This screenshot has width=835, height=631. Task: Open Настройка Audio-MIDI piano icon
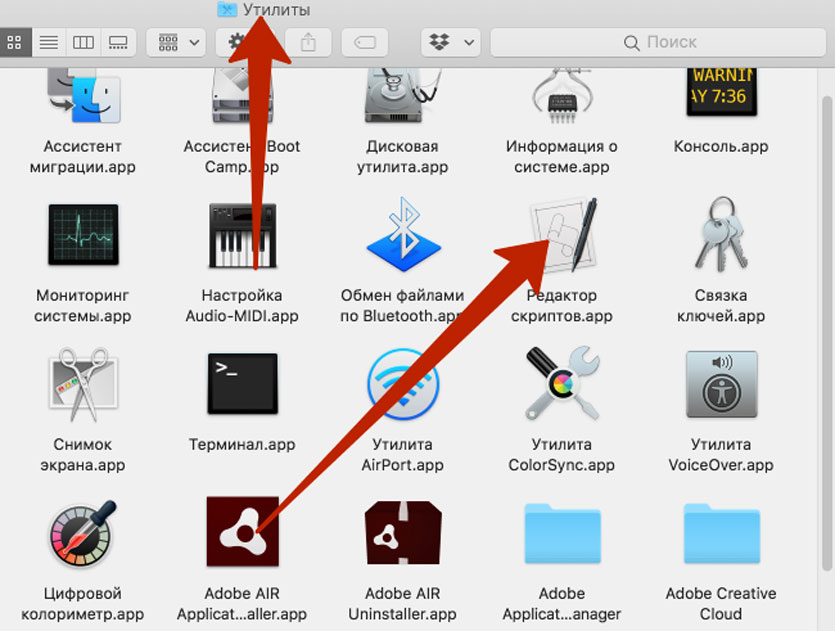242,235
